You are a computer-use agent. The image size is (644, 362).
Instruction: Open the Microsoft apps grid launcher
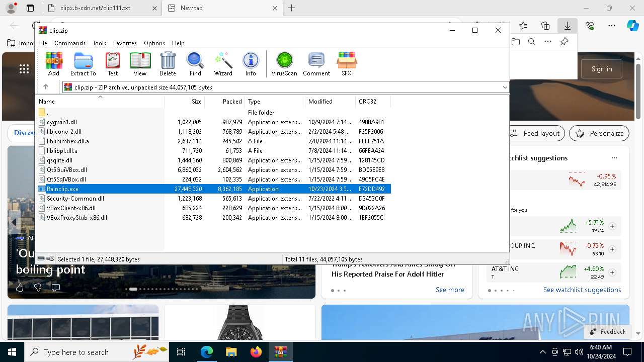click(24, 69)
